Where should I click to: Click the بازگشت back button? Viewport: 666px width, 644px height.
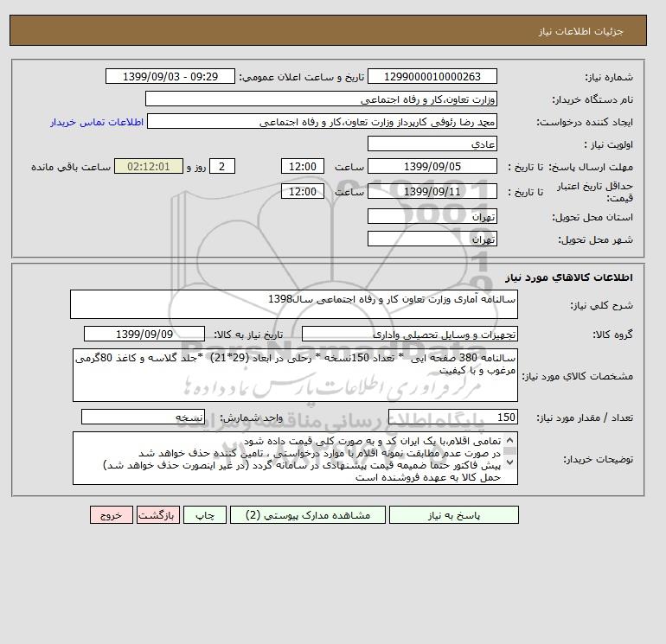pyautogui.click(x=158, y=515)
